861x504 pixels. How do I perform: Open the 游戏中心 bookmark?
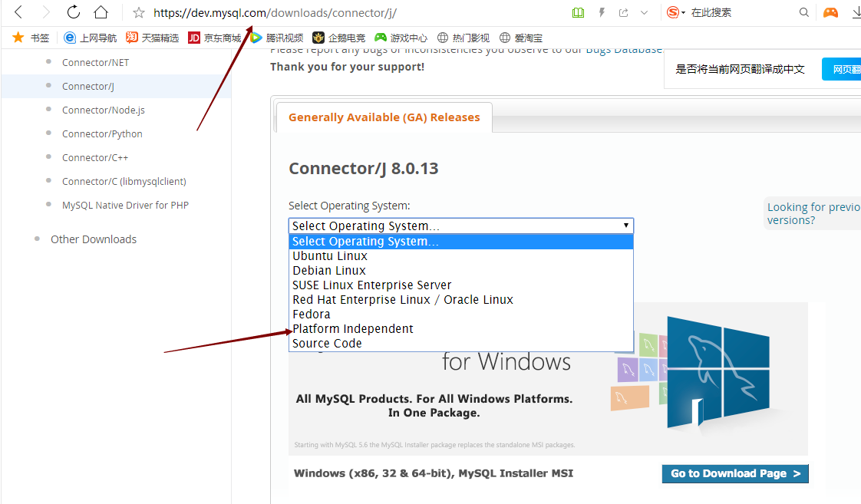(401, 38)
